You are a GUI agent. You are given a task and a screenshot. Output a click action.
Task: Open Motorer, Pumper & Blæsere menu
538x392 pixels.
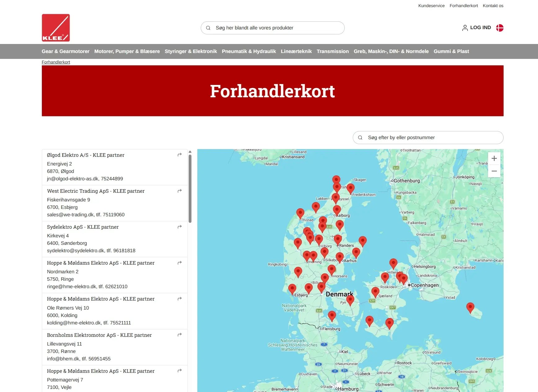(x=127, y=51)
